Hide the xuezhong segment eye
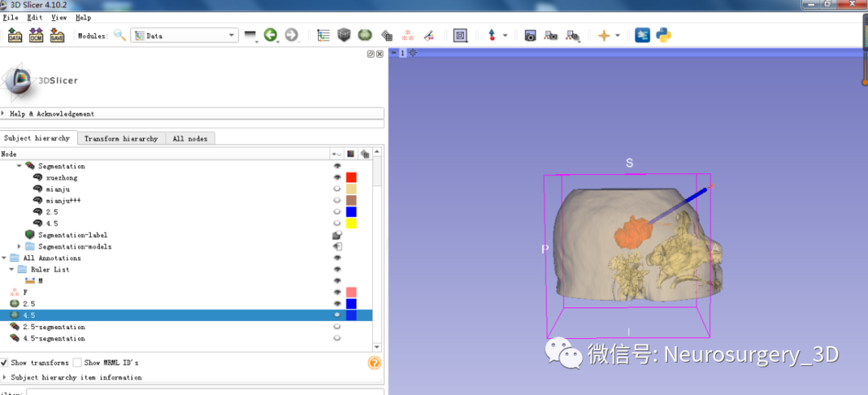868x395 pixels. pyautogui.click(x=337, y=177)
